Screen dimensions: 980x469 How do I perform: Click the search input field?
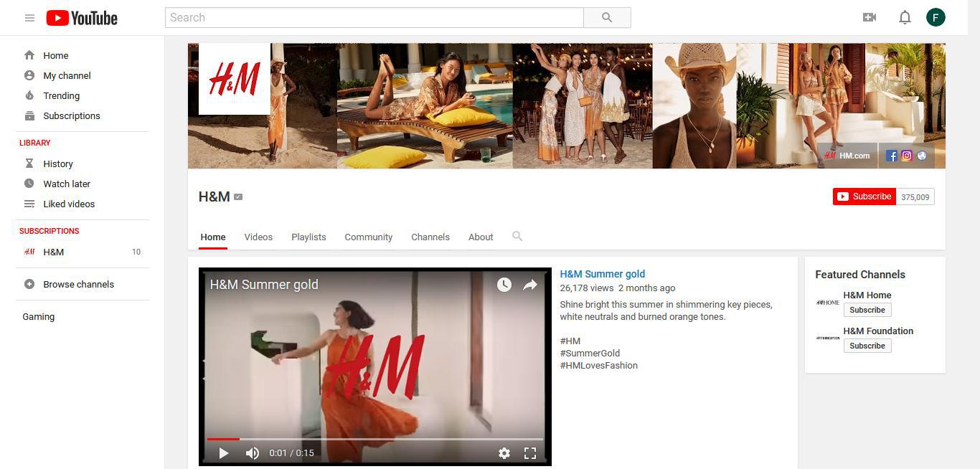coord(373,17)
